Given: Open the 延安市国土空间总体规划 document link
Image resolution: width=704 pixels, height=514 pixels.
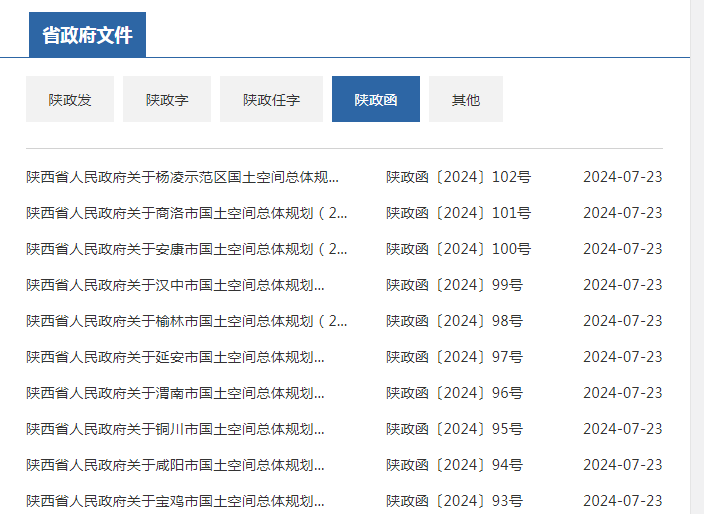Looking at the screenshot, I should (175, 357).
